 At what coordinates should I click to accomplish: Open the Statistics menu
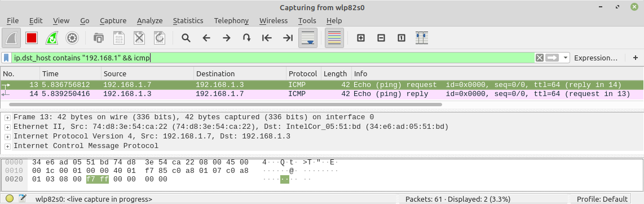click(188, 20)
